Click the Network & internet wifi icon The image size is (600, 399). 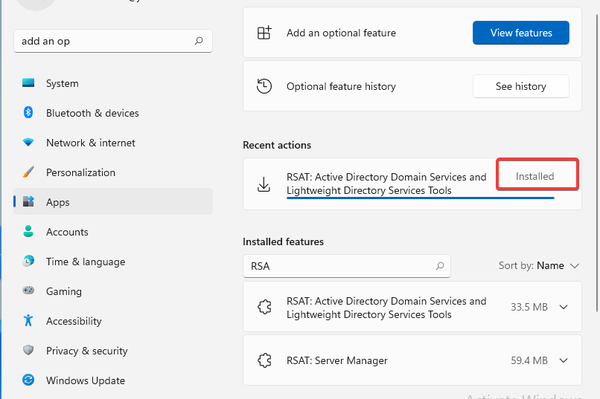point(28,142)
